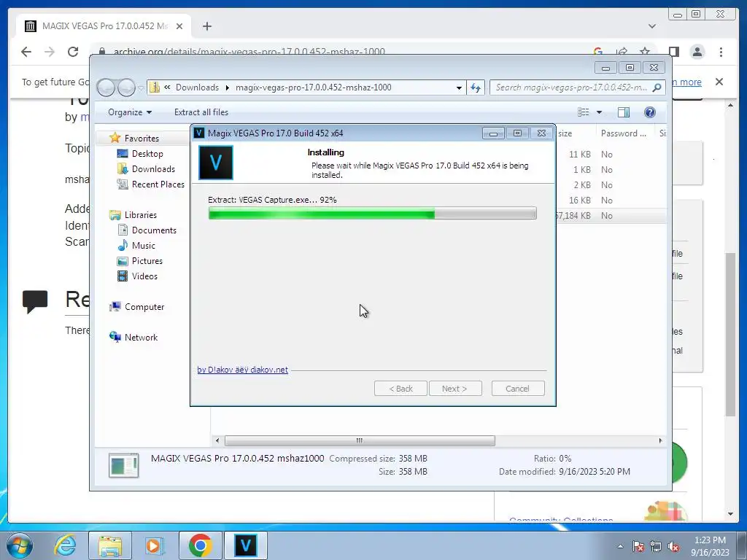This screenshot has width=747, height=560.
Task: Click the browser page vertical scrollbar
Action: click(x=731, y=334)
